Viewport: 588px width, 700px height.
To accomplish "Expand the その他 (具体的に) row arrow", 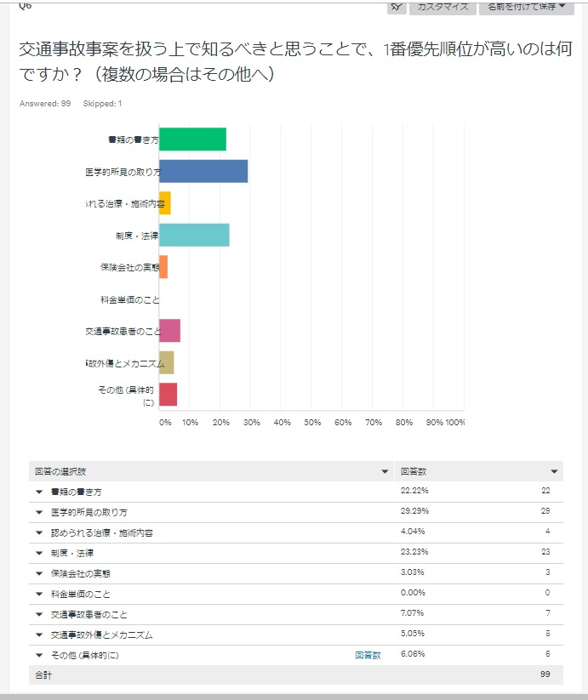I will click(39, 656).
